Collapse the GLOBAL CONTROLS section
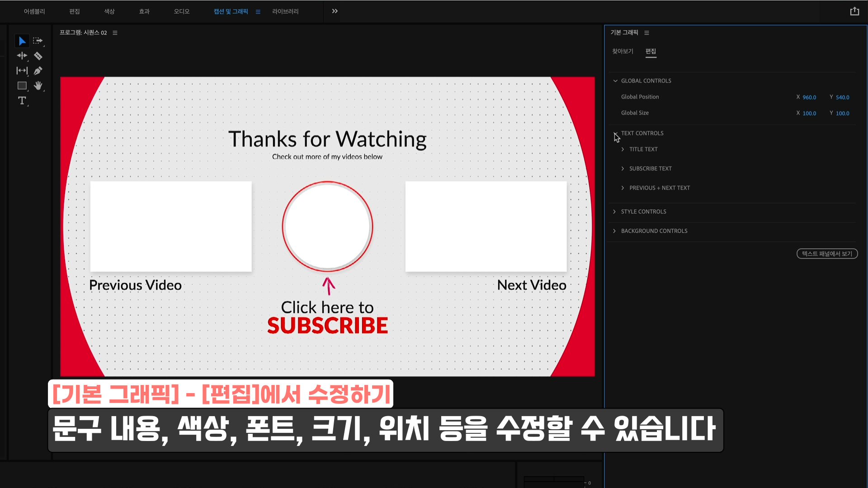868x488 pixels. (615, 81)
